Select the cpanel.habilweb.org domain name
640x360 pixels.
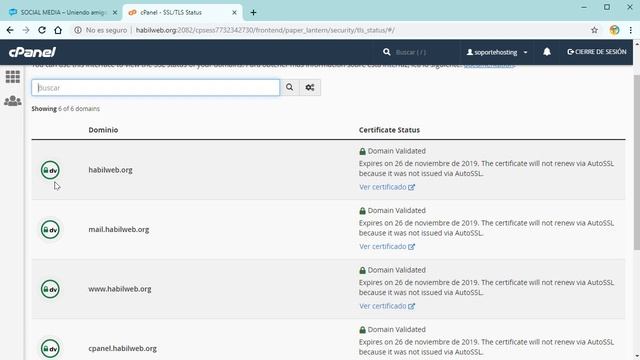click(122, 348)
